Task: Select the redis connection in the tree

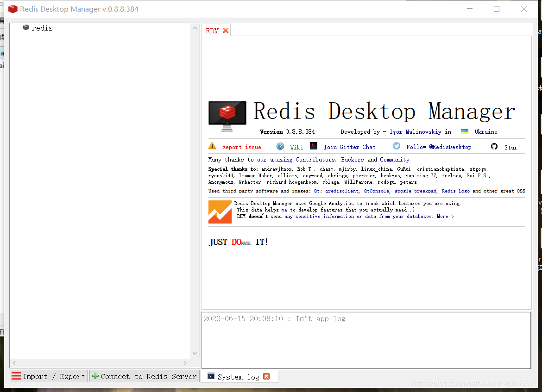Action: pyautogui.click(x=42, y=28)
